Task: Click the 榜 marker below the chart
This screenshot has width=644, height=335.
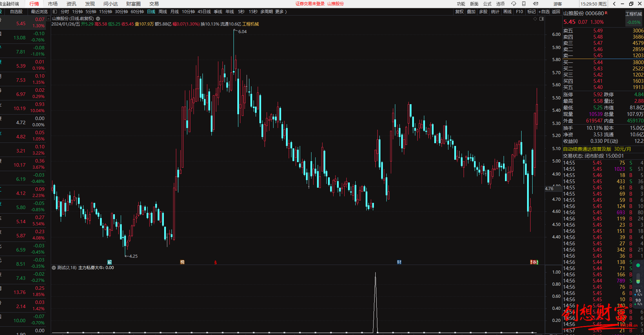Action: pos(182,262)
